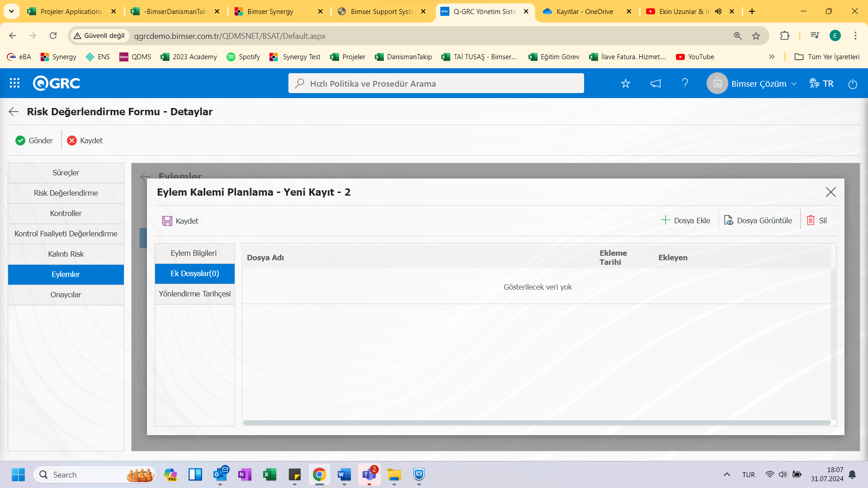Close the Eylem Kalemi Planlama dialog
Screen dimensions: 868x488
831,192
